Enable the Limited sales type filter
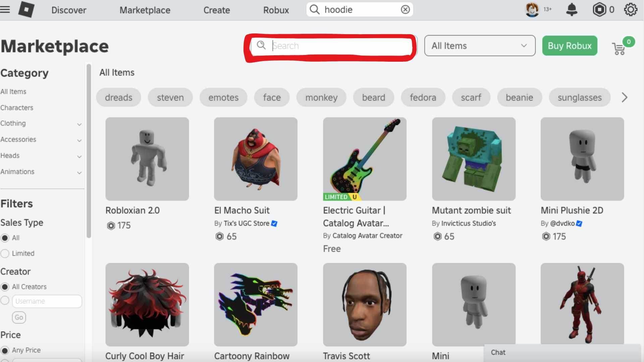This screenshot has width=644, height=362. 5,253
